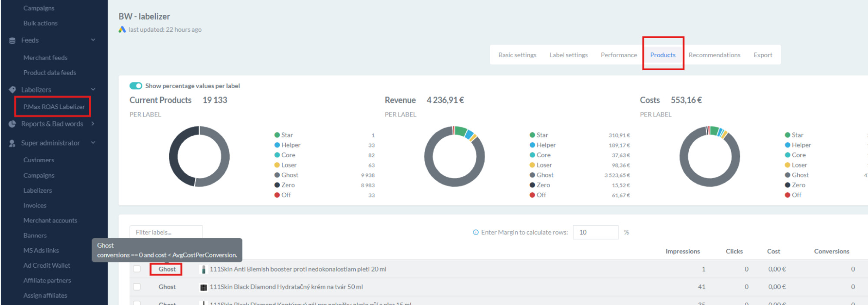This screenshot has width=868, height=305.
Task: Click the 111Skin Anti Blemish product thumbnail
Action: pyautogui.click(x=203, y=269)
